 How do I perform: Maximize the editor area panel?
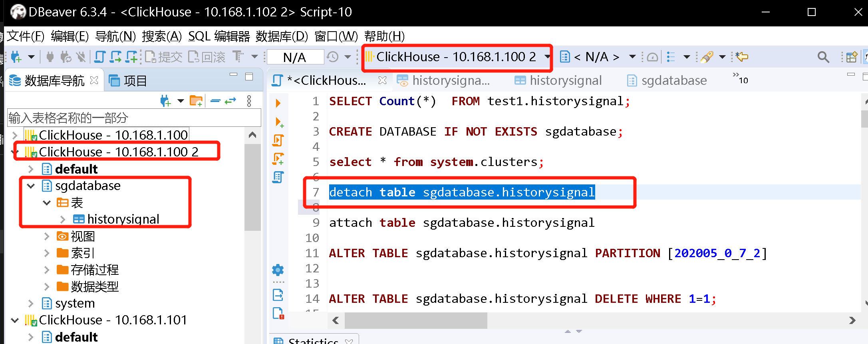pos(865,76)
